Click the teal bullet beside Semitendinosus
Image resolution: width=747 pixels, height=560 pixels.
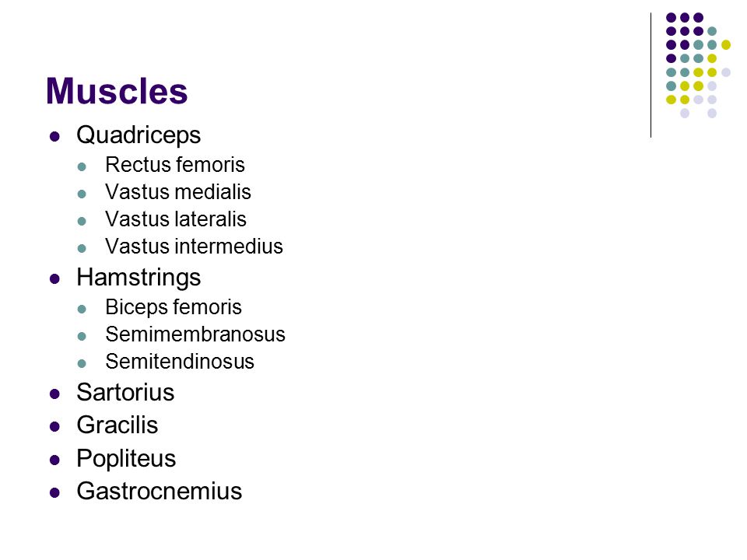tap(82, 364)
